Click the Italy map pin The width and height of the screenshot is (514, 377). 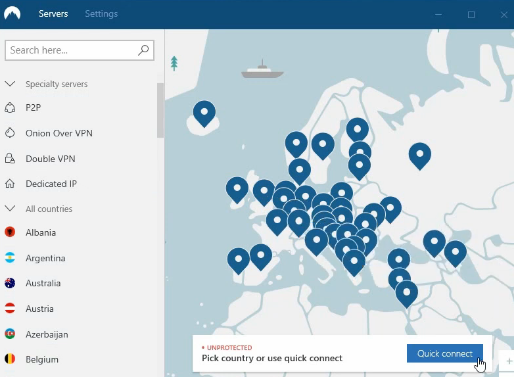tap(316, 241)
